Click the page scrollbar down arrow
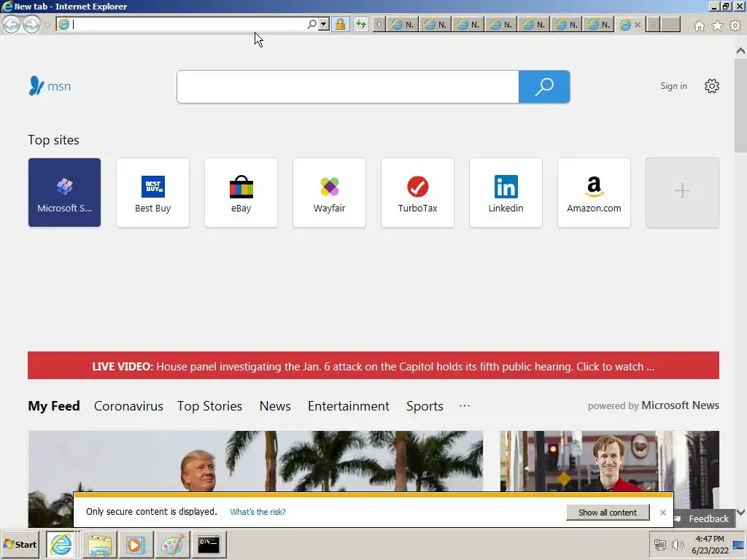 [x=740, y=513]
